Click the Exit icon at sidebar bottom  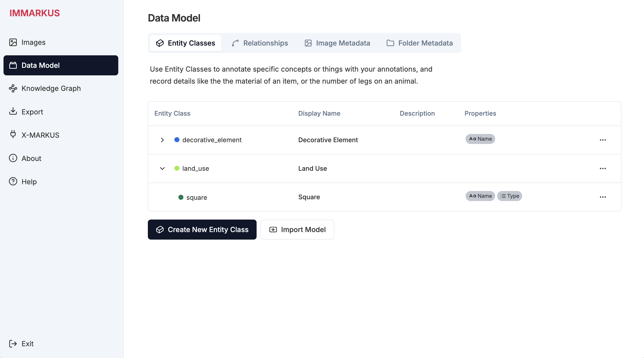[13, 344]
